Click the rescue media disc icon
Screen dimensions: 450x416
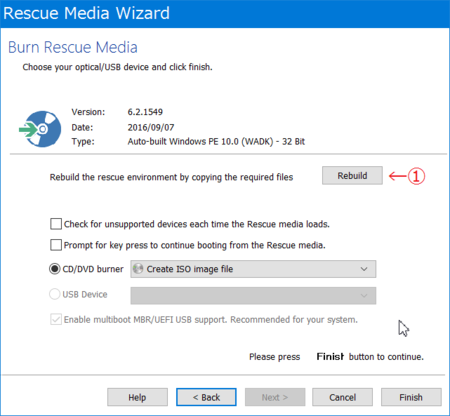tap(40, 129)
